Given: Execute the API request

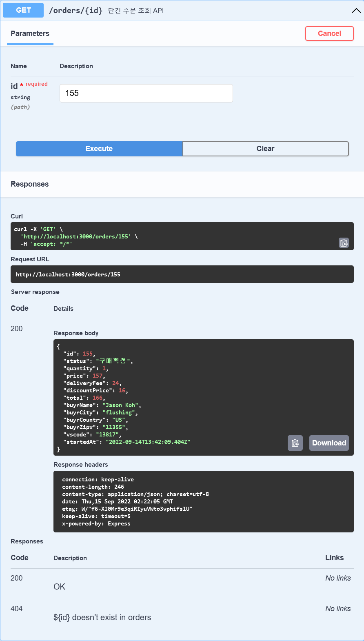Looking at the screenshot, I should pos(99,149).
